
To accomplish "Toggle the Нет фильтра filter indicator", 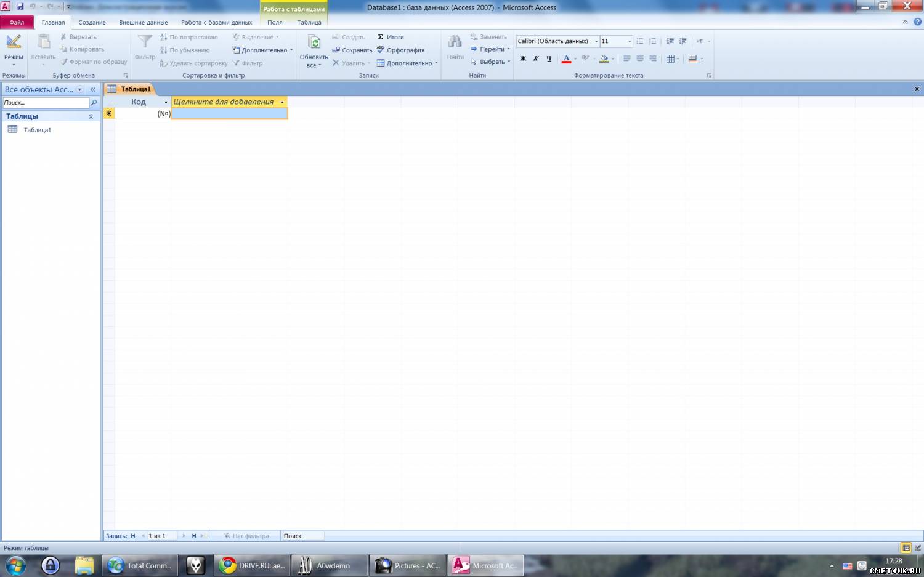I will click(246, 536).
